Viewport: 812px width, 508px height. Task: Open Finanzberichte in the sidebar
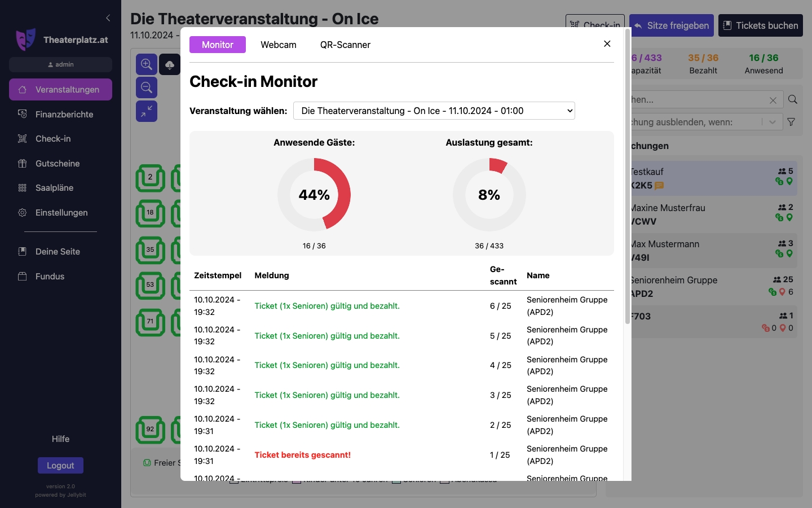64,114
